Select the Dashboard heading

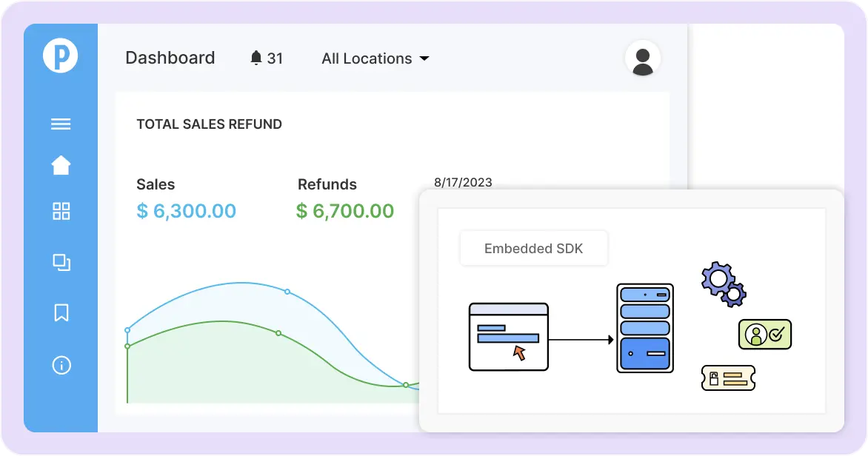170,58
